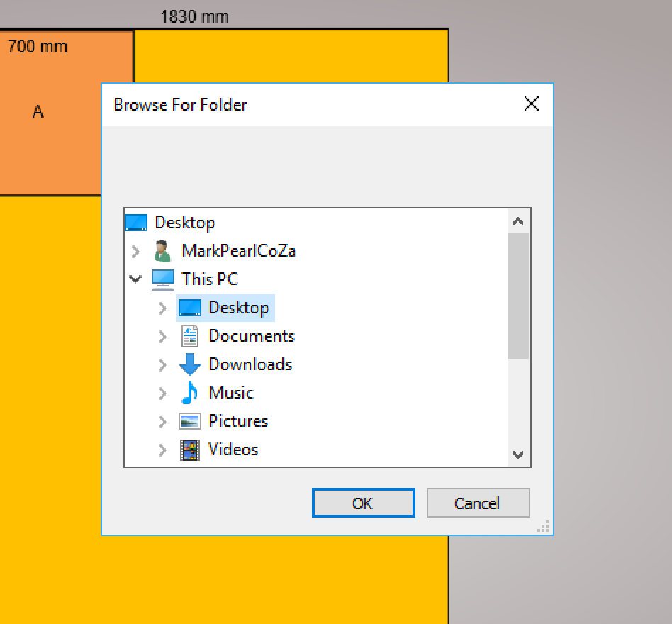This screenshot has width=672, height=624.
Task: Click the MarkPearlCoZa user icon
Action: click(x=162, y=251)
